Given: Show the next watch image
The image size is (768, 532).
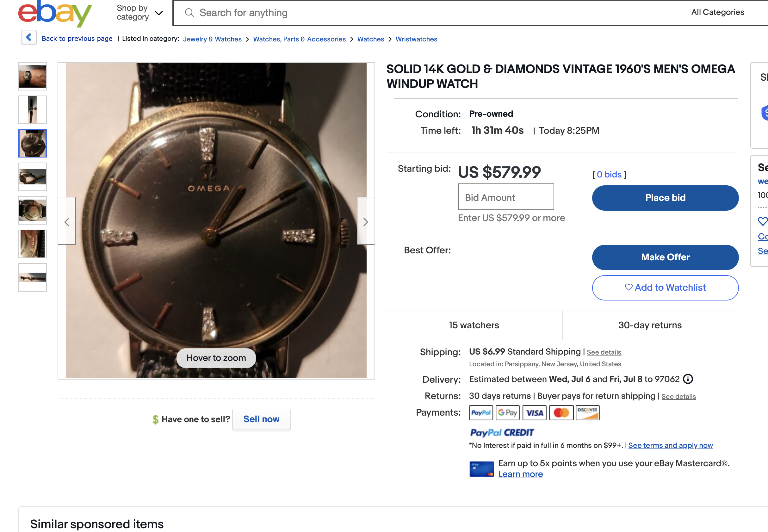Looking at the screenshot, I should point(366,222).
